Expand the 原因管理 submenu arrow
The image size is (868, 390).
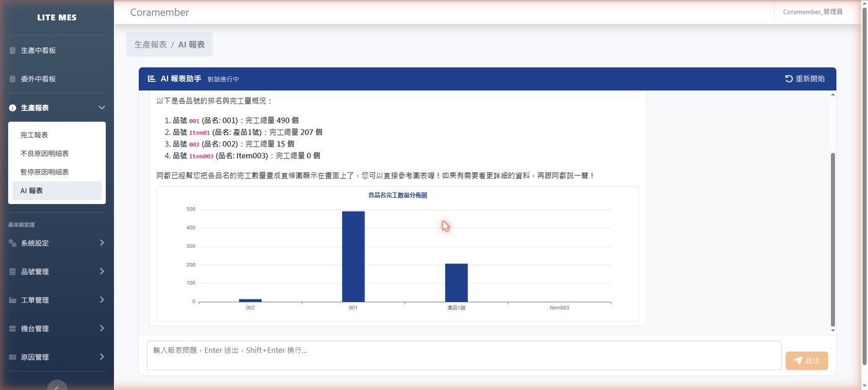pos(102,357)
